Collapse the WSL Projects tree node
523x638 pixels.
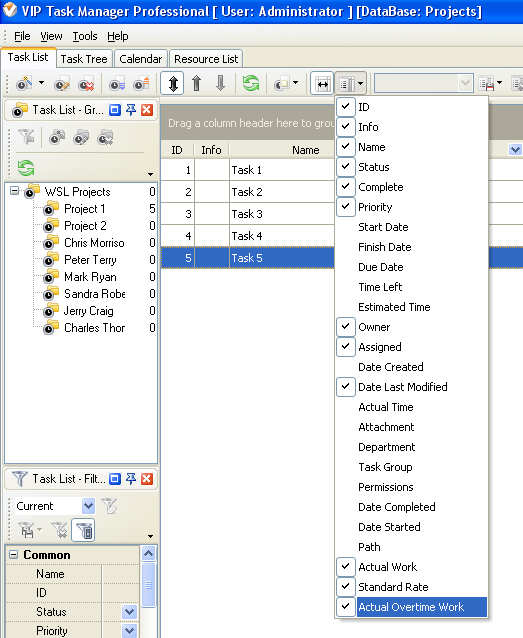[14, 191]
